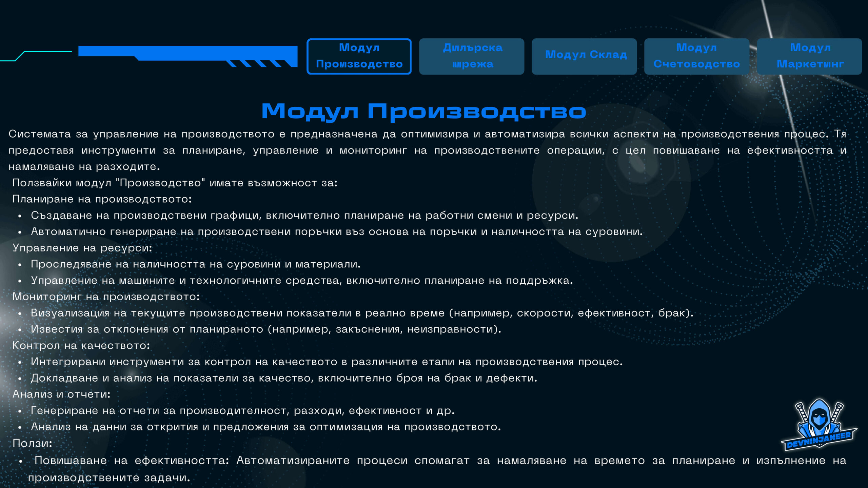This screenshot has width=868, height=488.
Task: Click the bullet starting Проследяване на наличността
Action: 196,264
